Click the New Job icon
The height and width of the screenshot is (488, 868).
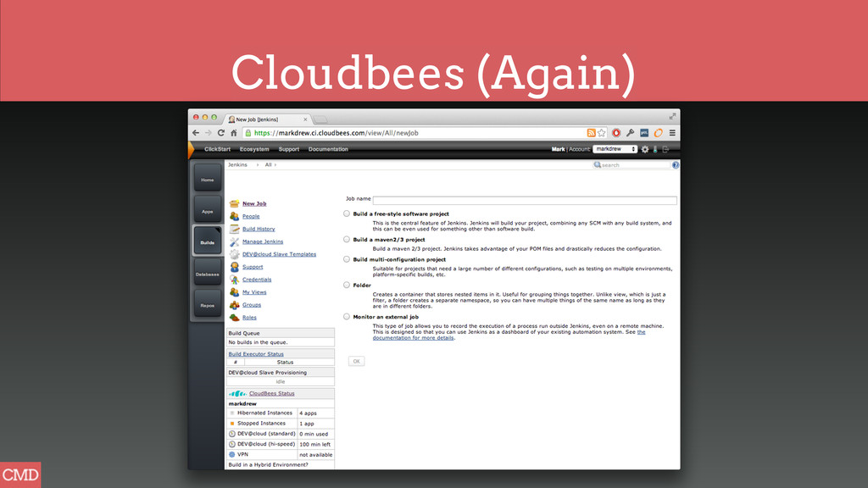(x=234, y=203)
